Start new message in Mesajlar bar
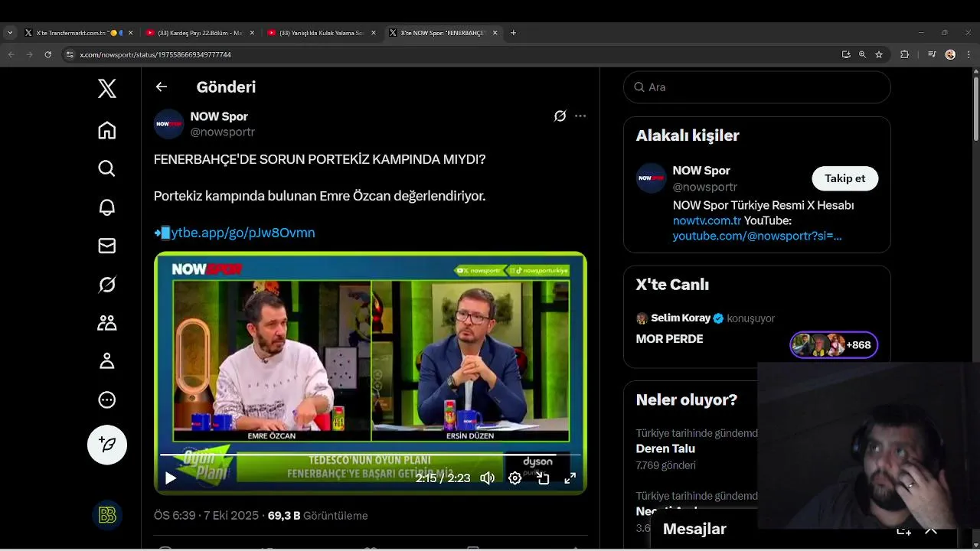Viewport: 980px width, 551px height. [x=904, y=530]
